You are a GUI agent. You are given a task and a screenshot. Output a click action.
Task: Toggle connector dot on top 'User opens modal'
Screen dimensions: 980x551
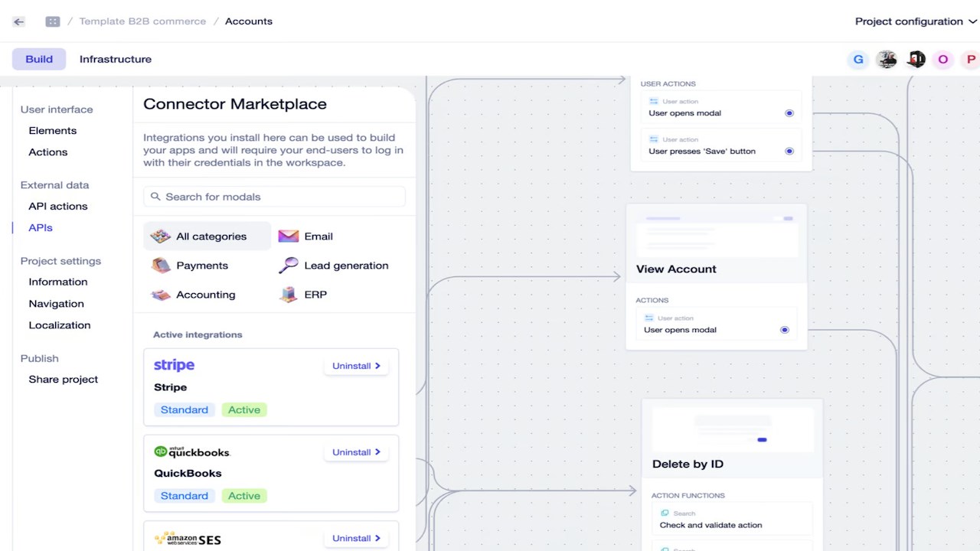click(x=789, y=113)
